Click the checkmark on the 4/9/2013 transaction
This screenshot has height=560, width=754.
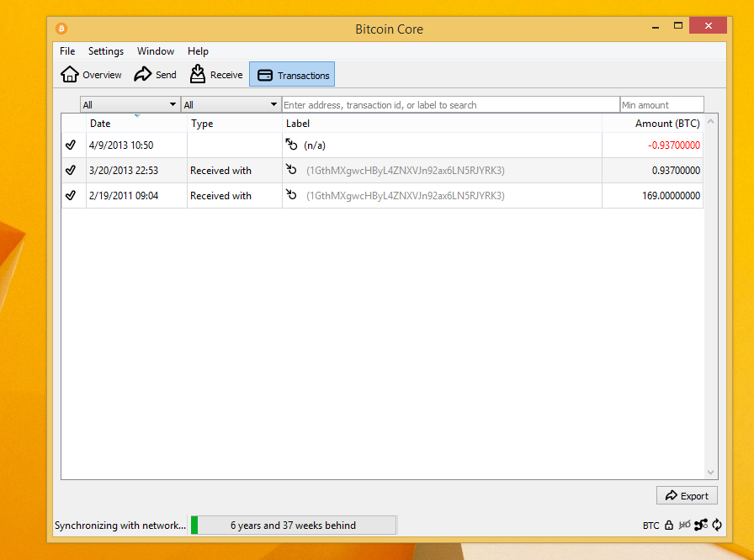72,145
